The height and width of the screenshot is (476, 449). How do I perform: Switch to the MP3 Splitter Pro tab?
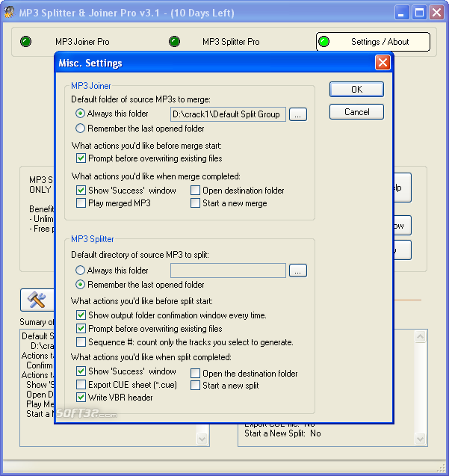tap(231, 42)
